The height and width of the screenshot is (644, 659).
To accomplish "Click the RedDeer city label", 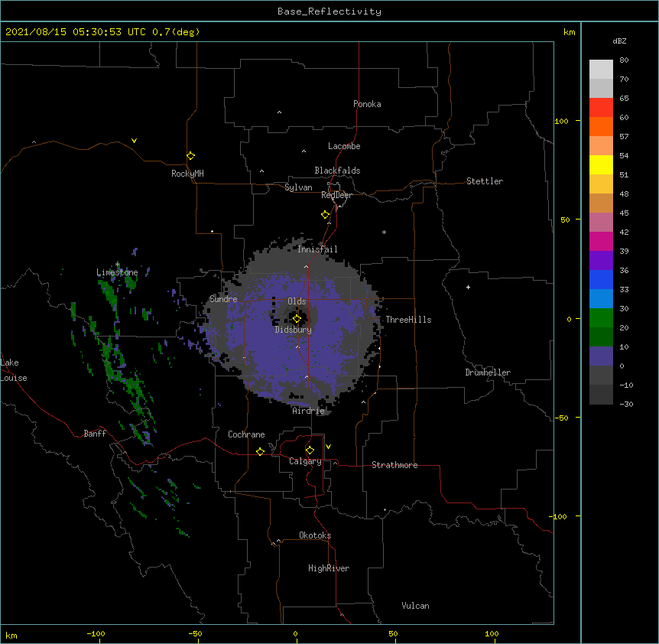I will click(x=336, y=195).
